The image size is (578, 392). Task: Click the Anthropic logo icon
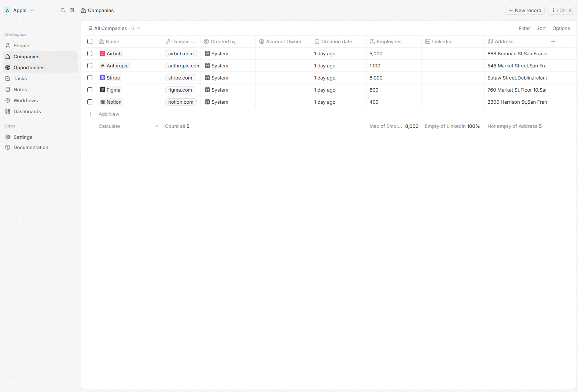point(103,66)
